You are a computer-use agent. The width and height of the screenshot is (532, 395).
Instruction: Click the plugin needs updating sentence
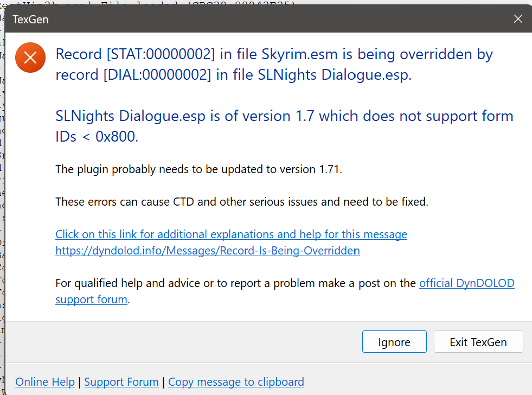(x=199, y=169)
